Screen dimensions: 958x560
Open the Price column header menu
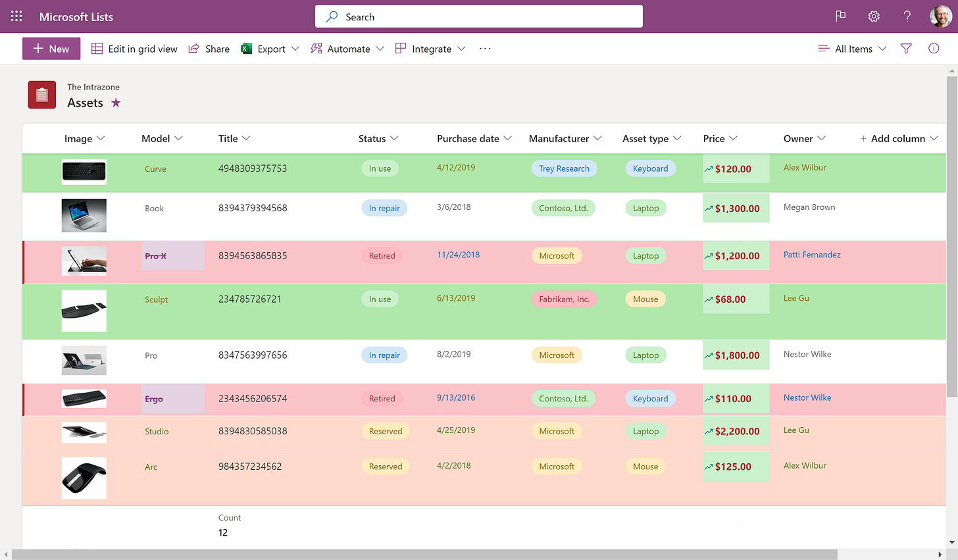coord(720,139)
